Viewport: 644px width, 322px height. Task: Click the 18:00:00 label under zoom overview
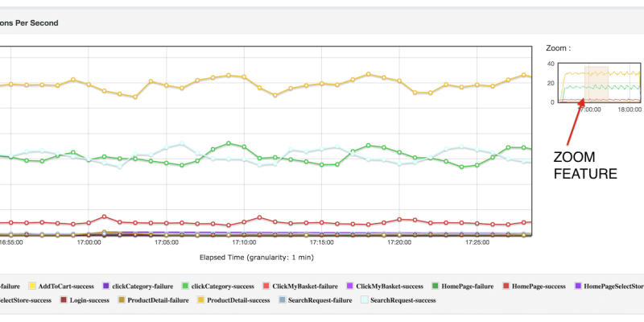tap(630, 109)
